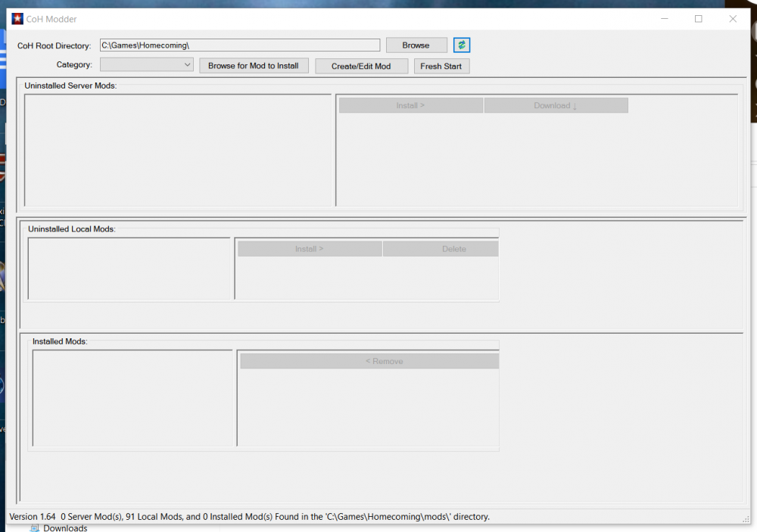The image size is (757, 532).
Task: Click Browse for Mod to Install
Action: point(254,66)
